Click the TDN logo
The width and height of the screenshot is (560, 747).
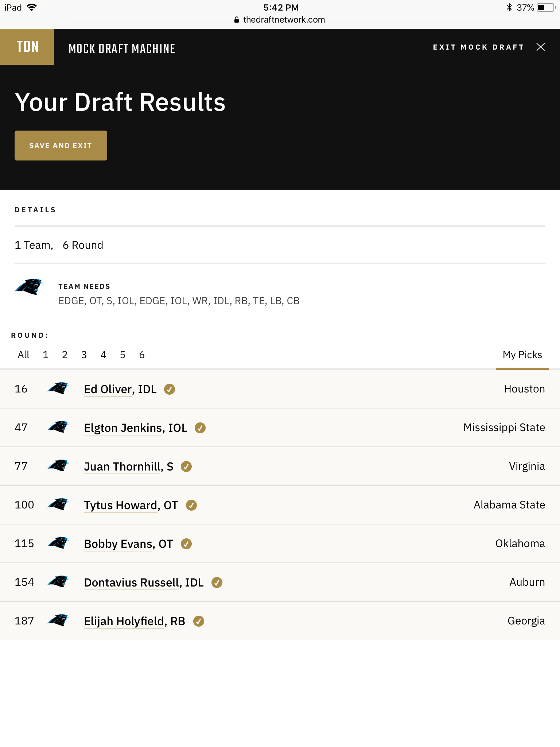(27, 47)
